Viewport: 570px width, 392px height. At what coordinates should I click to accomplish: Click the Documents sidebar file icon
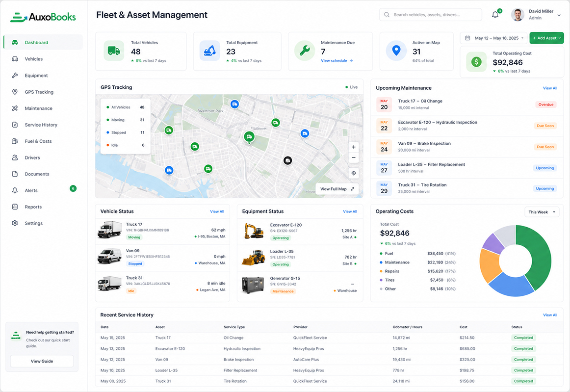pyautogui.click(x=15, y=174)
